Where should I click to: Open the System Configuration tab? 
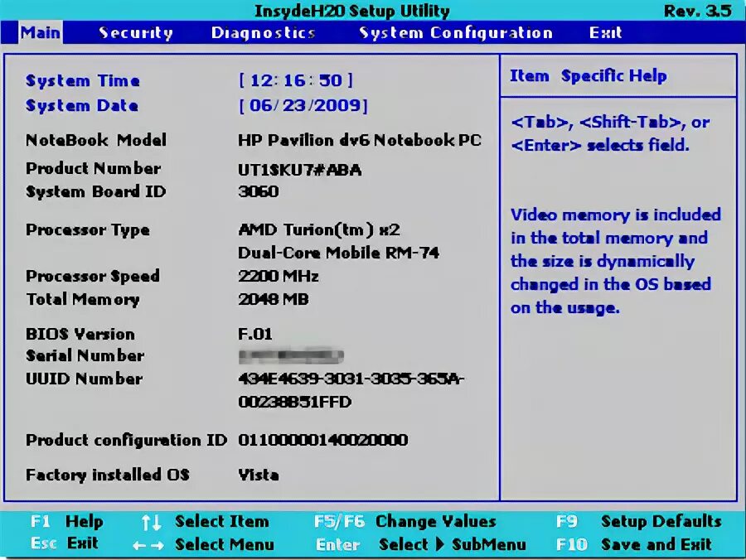[x=456, y=32]
